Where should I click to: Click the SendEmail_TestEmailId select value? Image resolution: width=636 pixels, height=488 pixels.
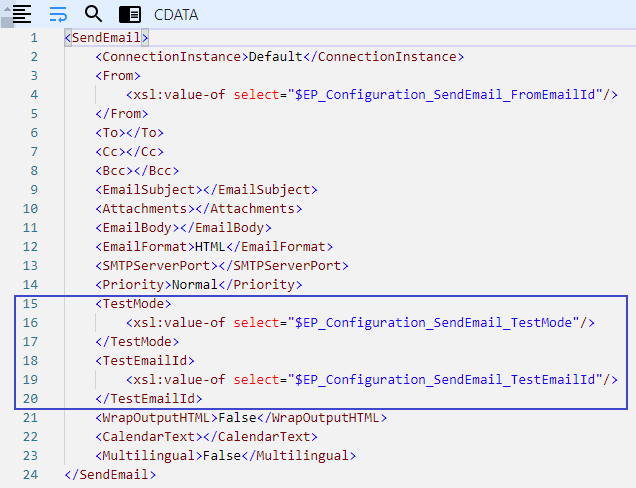(x=445, y=380)
